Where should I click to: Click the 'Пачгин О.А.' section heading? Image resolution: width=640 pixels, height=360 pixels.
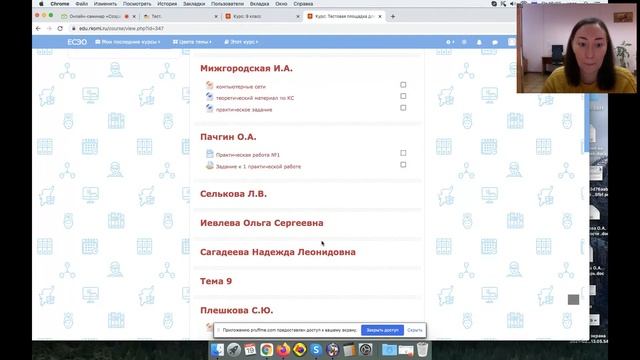(228, 137)
